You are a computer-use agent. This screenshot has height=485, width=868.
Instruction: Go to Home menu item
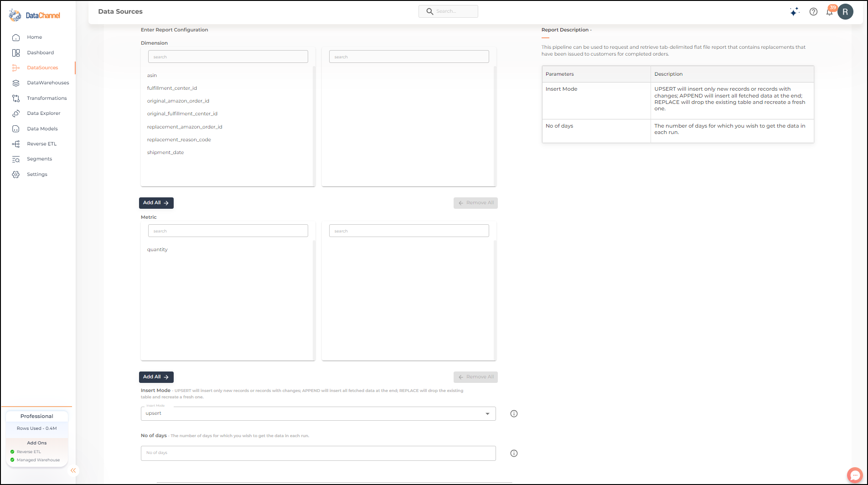34,37
